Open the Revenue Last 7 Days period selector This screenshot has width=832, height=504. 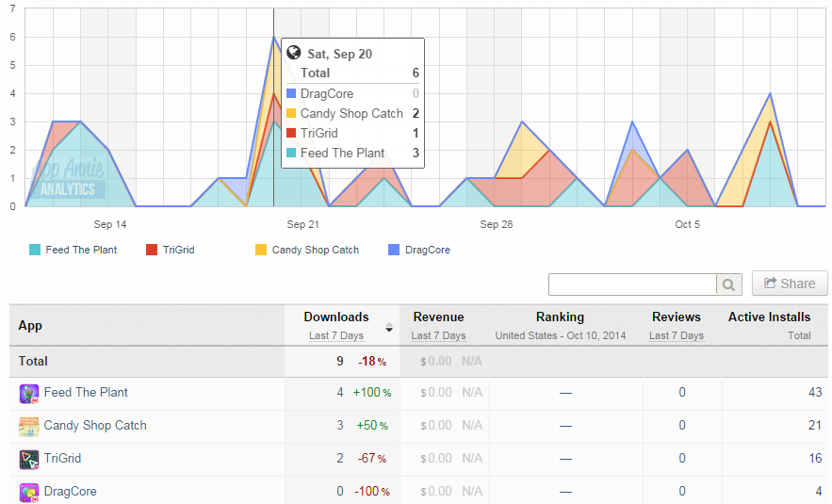(x=438, y=335)
